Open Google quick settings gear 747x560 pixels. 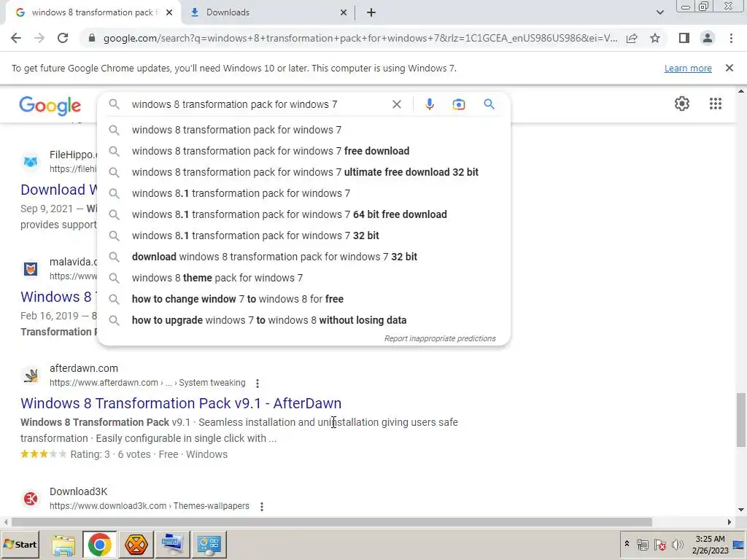[682, 104]
